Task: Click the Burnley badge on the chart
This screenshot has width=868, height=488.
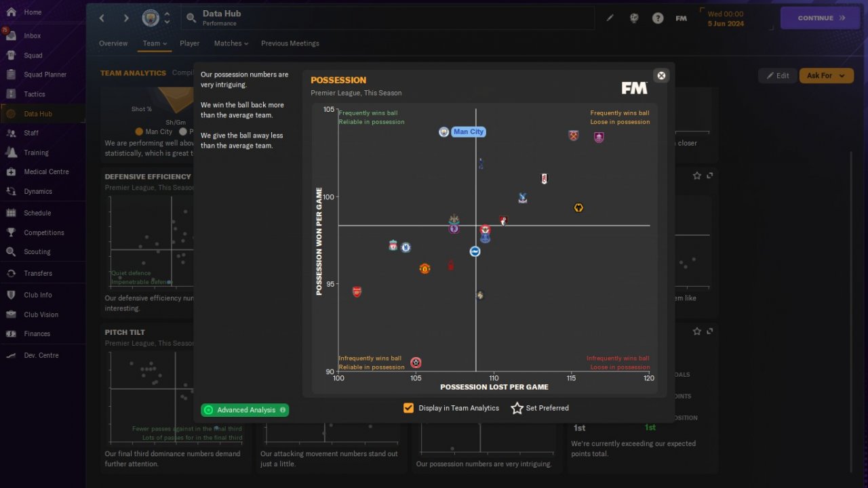Action: pyautogui.click(x=599, y=138)
